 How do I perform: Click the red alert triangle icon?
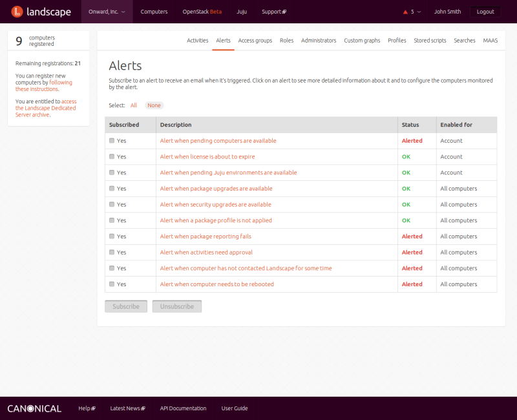pyautogui.click(x=405, y=12)
